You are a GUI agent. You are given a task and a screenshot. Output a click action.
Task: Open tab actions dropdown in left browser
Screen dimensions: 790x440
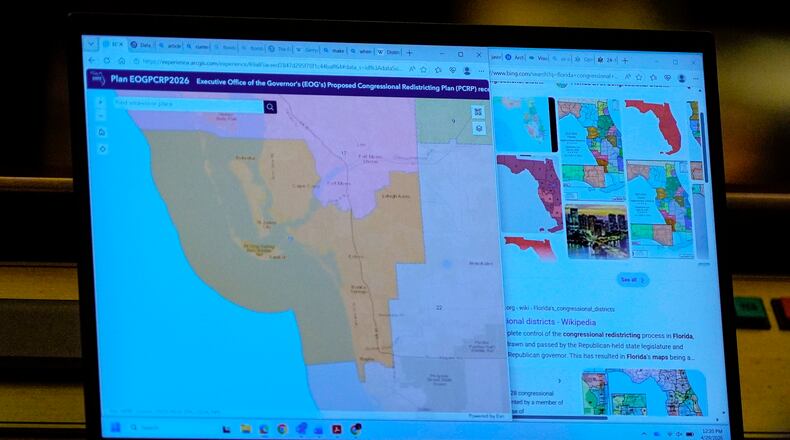[x=91, y=44]
